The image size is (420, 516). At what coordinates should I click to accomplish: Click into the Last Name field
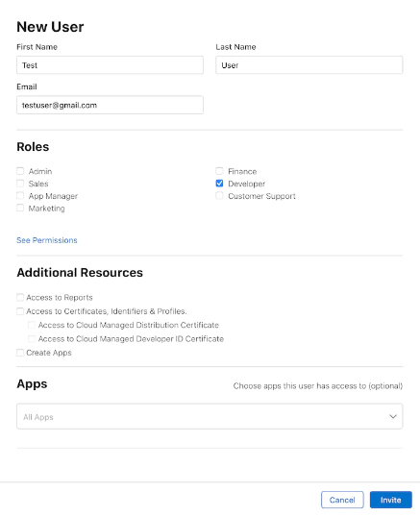click(309, 65)
